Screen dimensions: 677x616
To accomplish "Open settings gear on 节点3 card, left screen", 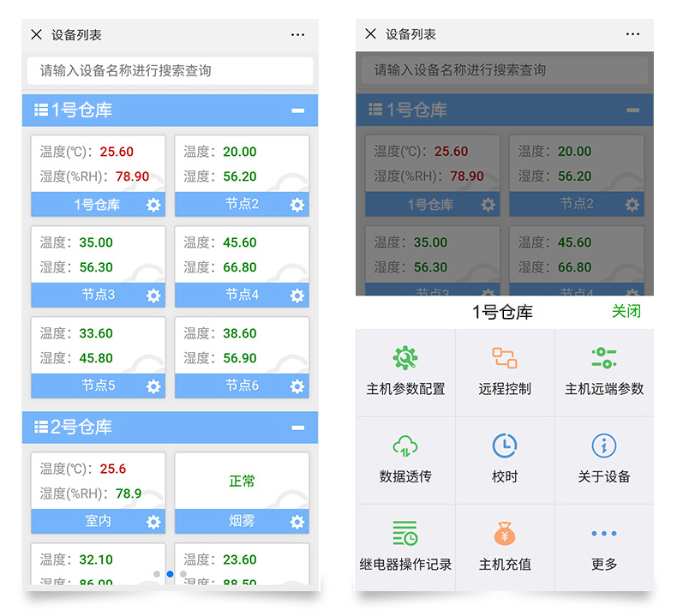I will pyautogui.click(x=153, y=296).
